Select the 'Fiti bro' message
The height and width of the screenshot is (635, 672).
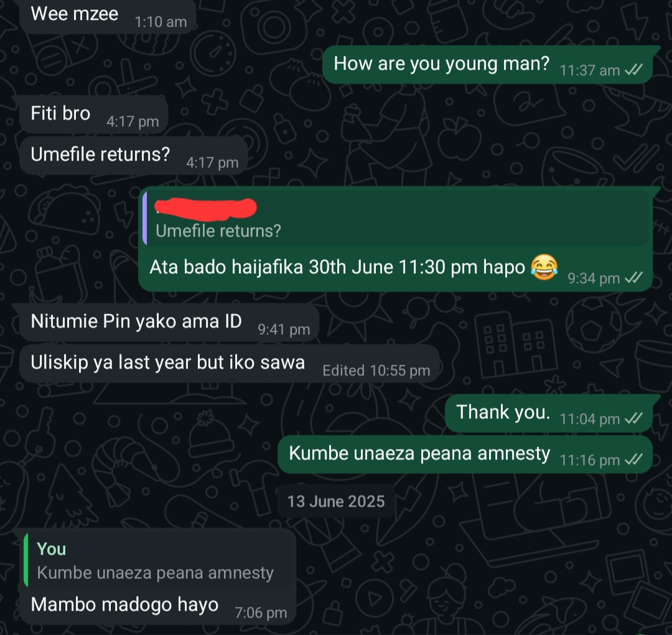(61, 114)
